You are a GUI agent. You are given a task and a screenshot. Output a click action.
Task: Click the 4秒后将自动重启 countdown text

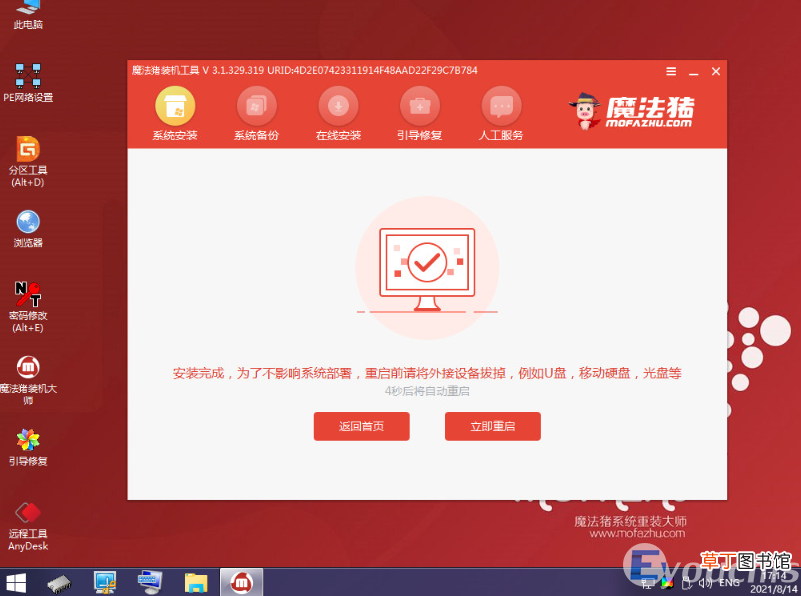(427, 391)
